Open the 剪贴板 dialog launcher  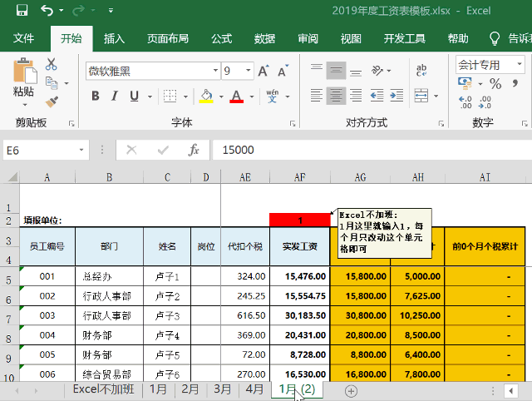(x=71, y=124)
